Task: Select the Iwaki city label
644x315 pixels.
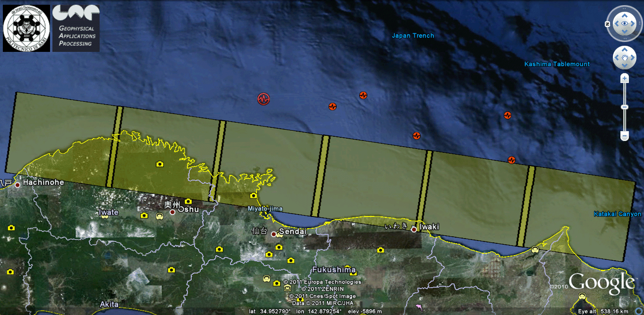Action: pos(429,227)
